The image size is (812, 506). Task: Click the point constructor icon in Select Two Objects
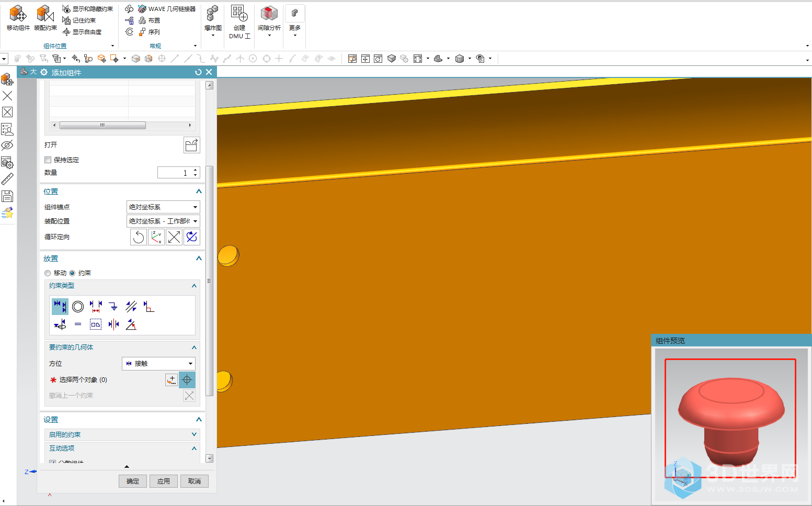(x=171, y=380)
